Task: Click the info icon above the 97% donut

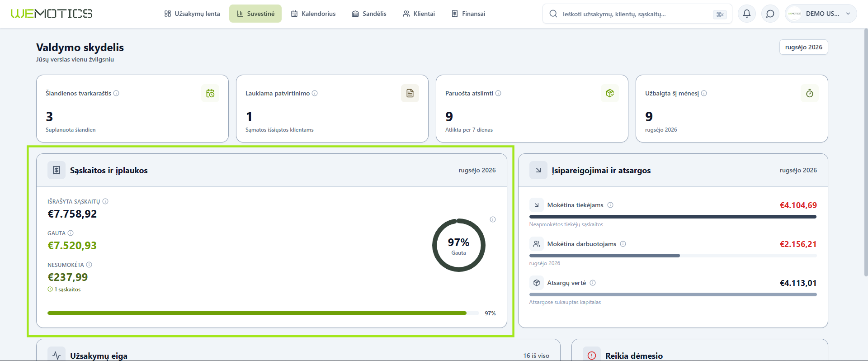Action: pyautogui.click(x=493, y=219)
